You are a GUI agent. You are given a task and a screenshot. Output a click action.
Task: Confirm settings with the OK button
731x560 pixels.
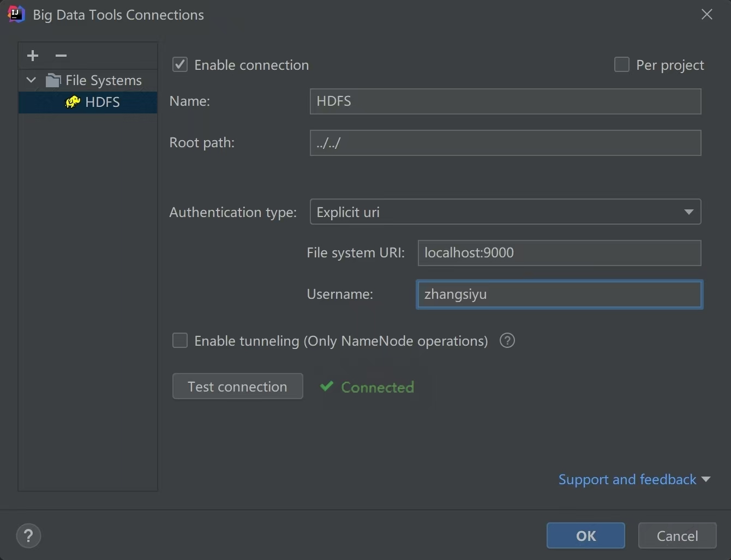pyautogui.click(x=585, y=535)
